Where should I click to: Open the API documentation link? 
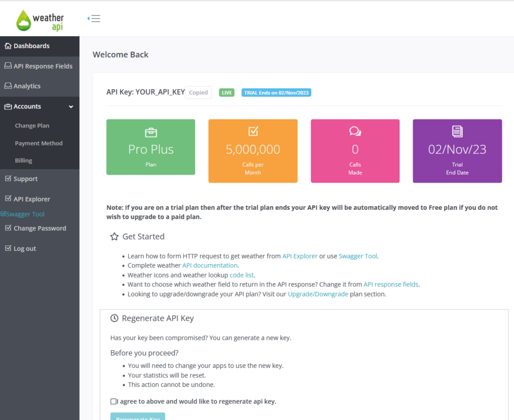click(x=209, y=265)
